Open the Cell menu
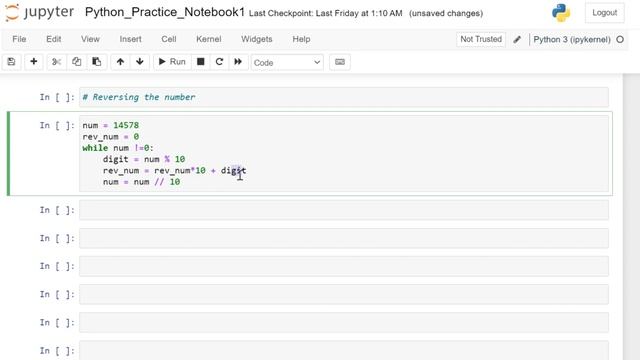This screenshot has width=640, height=360. pos(169,39)
